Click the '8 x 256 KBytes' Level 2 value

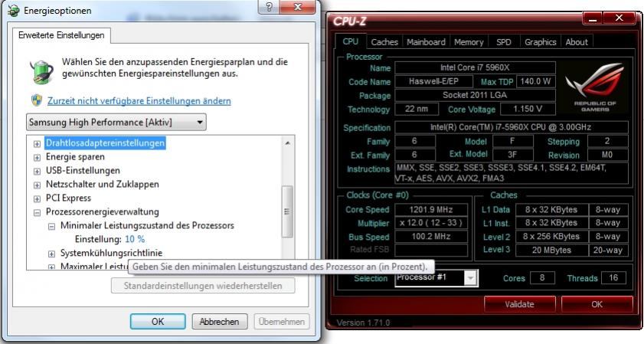tap(551, 237)
